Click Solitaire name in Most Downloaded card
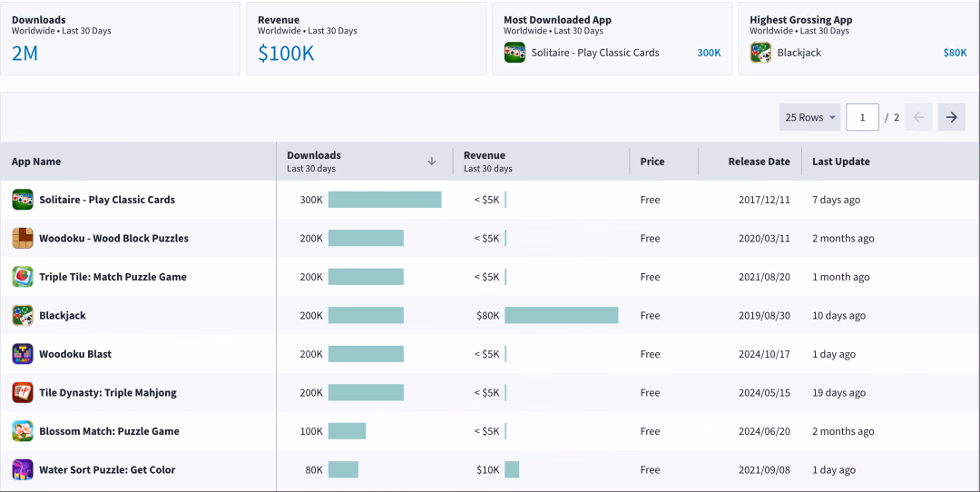The width and height of the screenshot is (980, 492). pyautogui.click(x=595, y=53)
